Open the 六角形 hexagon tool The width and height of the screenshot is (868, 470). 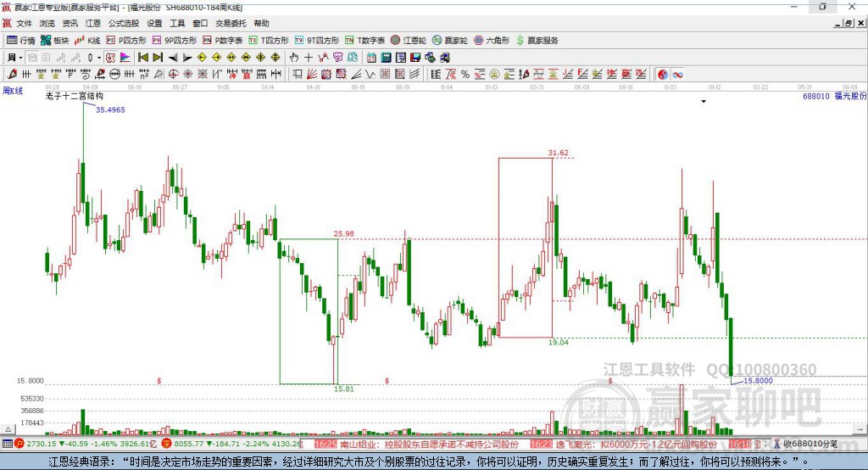pos(492,41)
